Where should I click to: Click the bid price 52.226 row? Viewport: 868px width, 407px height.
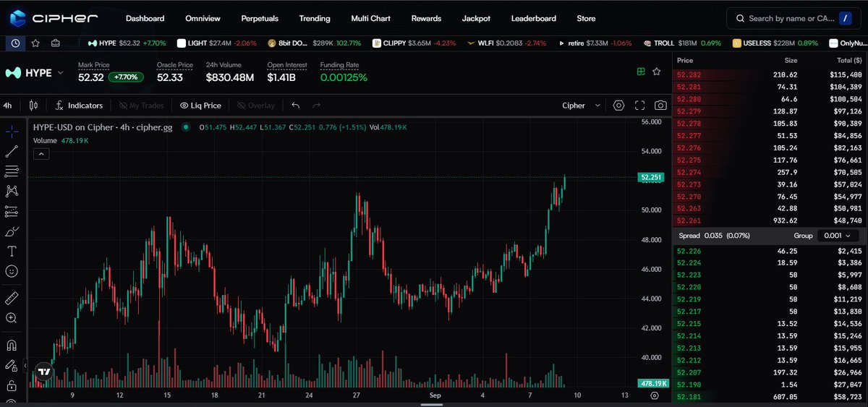(770, 251)
